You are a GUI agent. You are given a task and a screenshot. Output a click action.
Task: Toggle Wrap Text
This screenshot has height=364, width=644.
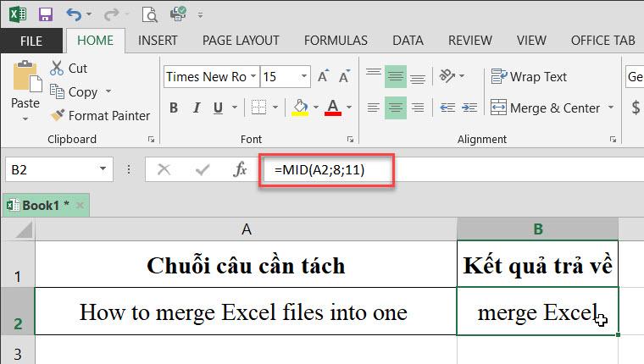coord(529,77)
